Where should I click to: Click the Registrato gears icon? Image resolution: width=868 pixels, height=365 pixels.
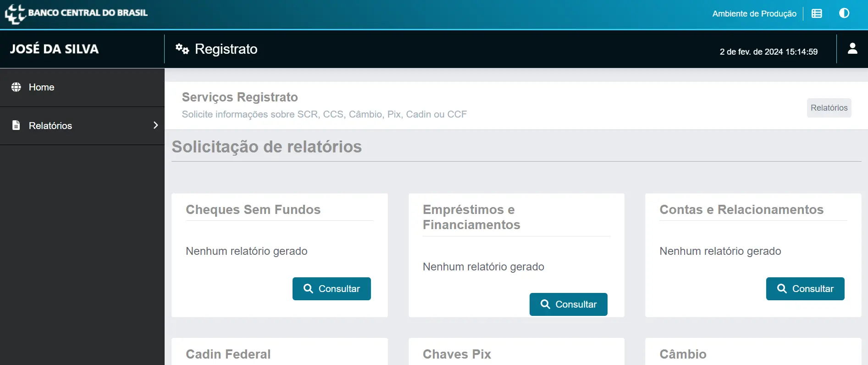tap(182, 49)
